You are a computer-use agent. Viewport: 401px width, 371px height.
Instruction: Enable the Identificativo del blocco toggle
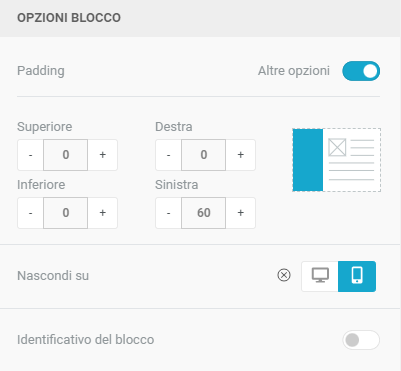tap(361, 340)
